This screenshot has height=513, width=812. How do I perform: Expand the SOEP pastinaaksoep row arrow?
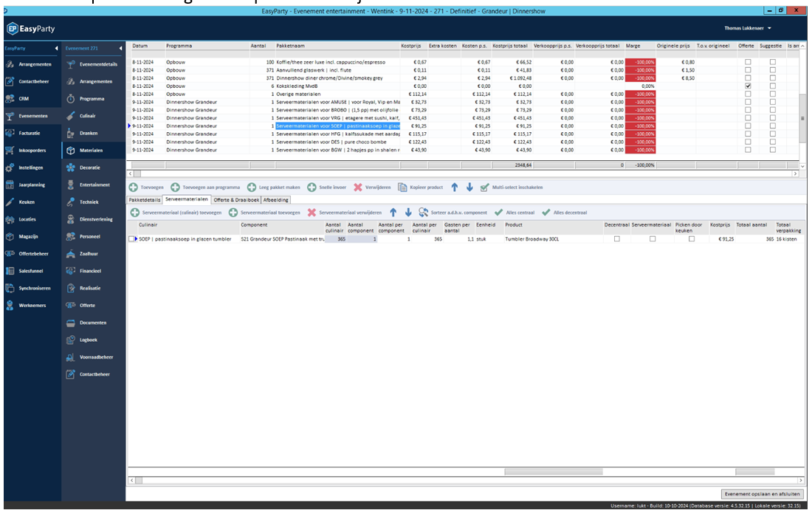pos(137,239)
